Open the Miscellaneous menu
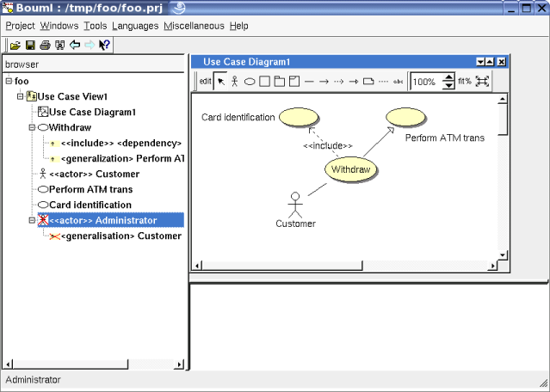 (194, 26)
